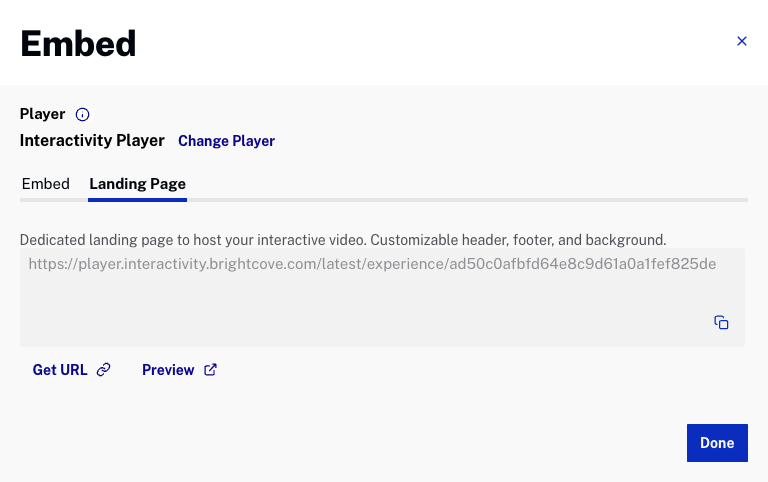Click the chain link icon after Get URL

(103, 370)
